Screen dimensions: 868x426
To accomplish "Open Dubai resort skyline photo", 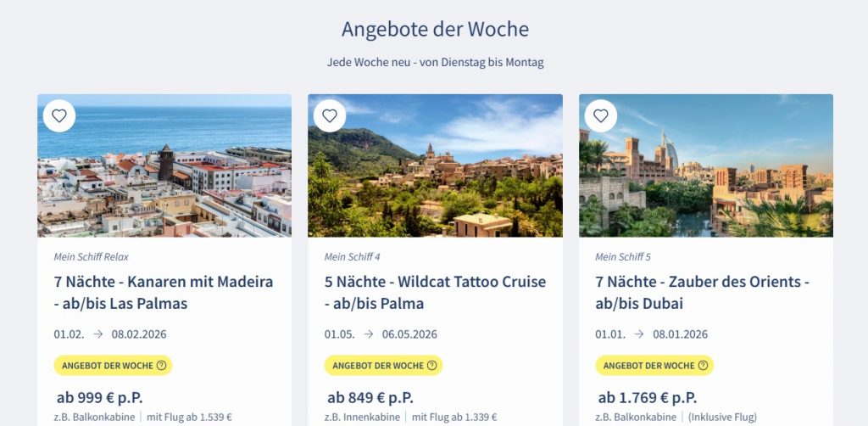I will pyautogui.click(x=706, y=178).
